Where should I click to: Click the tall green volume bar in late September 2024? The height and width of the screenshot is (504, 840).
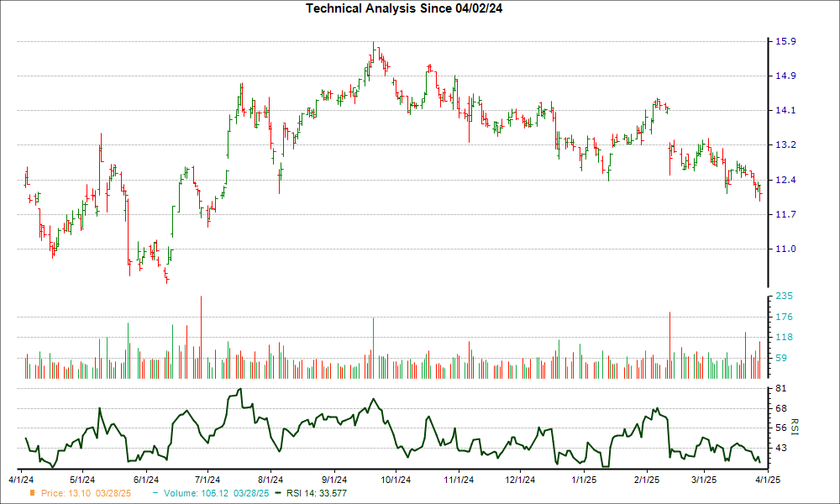click(374, 348)
